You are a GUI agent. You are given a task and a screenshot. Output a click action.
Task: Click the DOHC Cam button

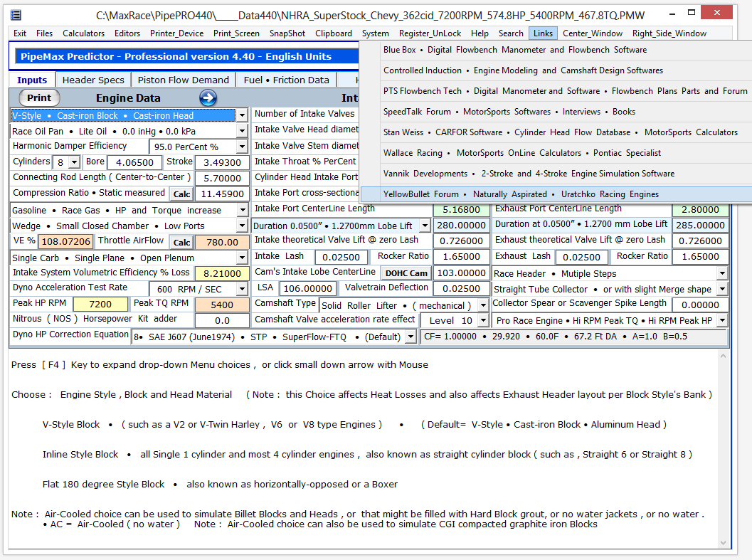click(x=406, y=273)
